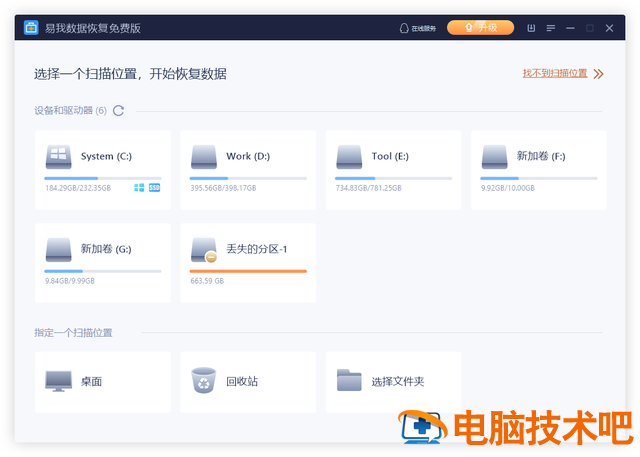Open the 在线服务 bell icon
640x457 pixels.
tap(404, 28)
